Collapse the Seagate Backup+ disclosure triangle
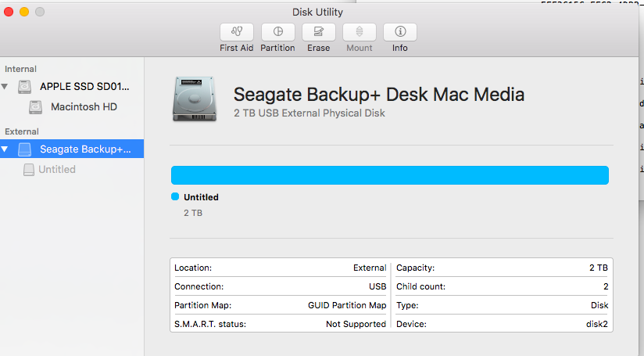The height and width of the screenshot is (356, 644). [x=7, y=149]
